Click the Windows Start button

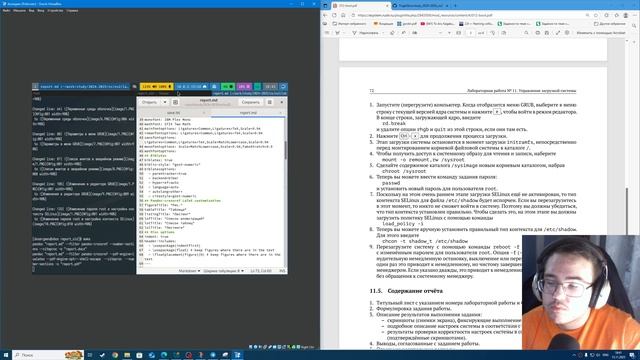coord(6,355)
